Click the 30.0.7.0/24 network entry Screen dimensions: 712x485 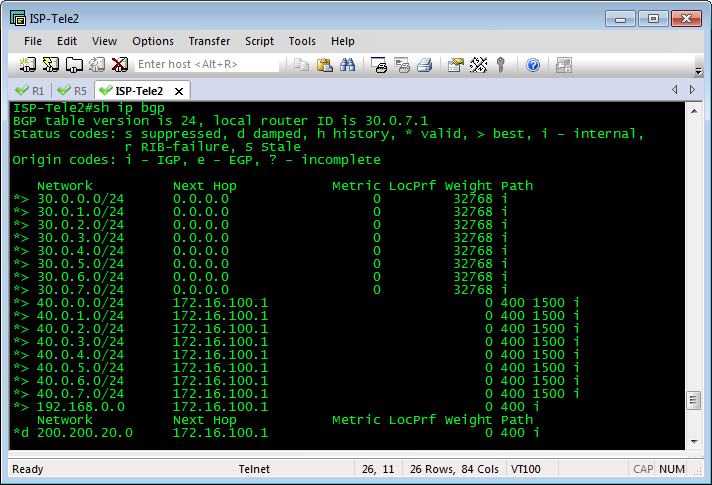pos(80,290)
